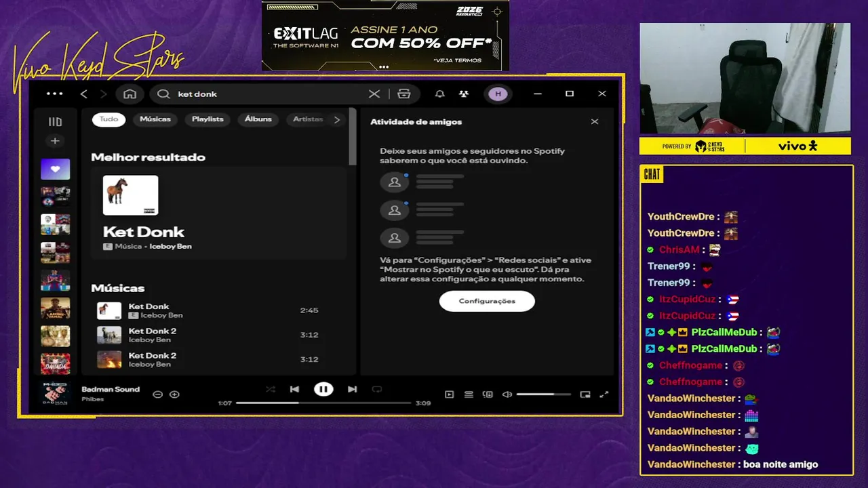Pause the current song

(323, 389)
